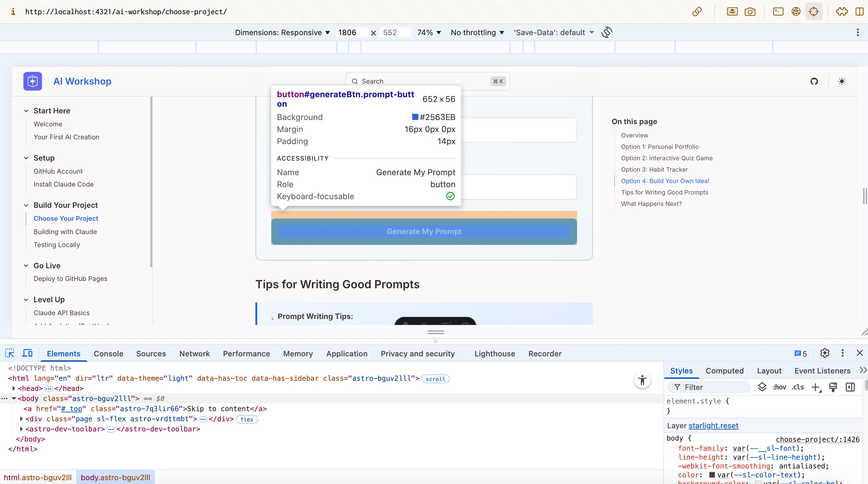Switch to the Computed tab

pyautogui.click(x=724, y=371)
